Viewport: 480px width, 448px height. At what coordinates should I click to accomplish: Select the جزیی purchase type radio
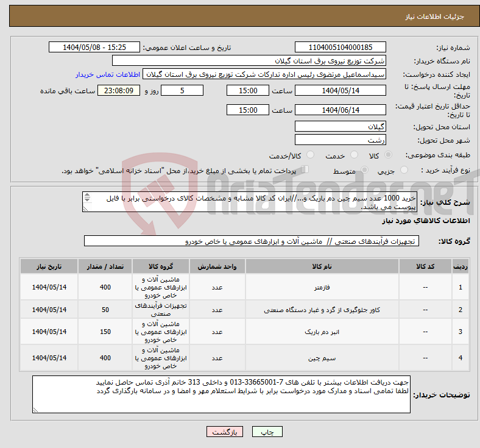(404, 170)
